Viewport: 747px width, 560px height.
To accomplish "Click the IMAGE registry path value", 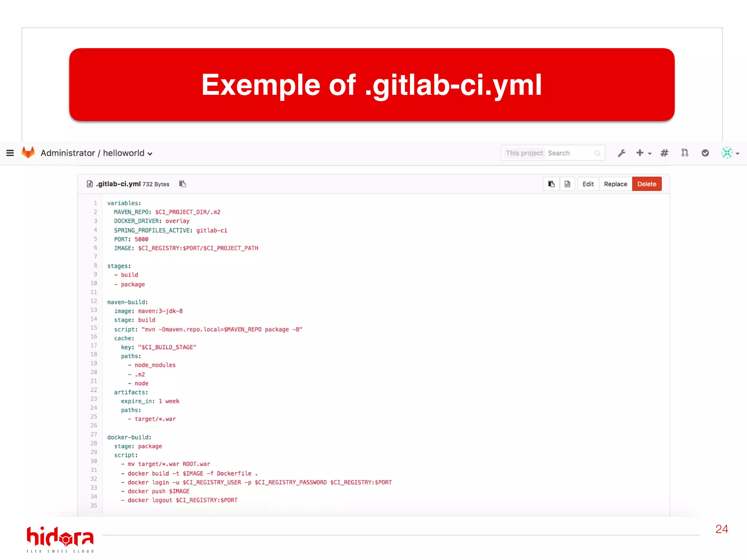I will click(x=198, y=248).
